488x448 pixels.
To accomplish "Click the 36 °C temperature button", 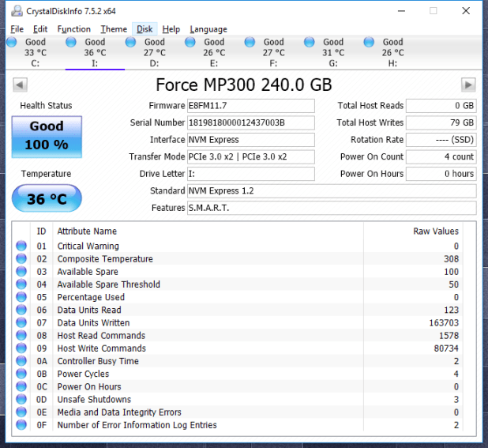I will 47,198.
